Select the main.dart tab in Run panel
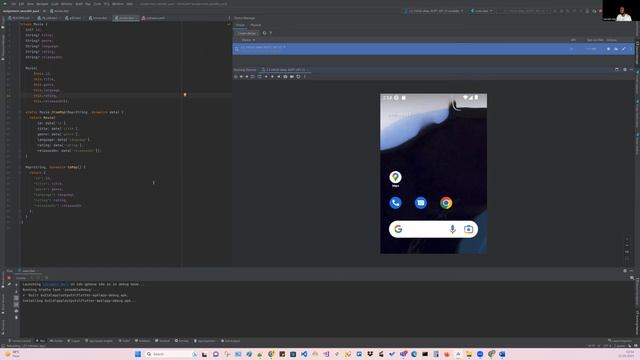Viewport: 640px width, 360px height. (x=29, y=271)
